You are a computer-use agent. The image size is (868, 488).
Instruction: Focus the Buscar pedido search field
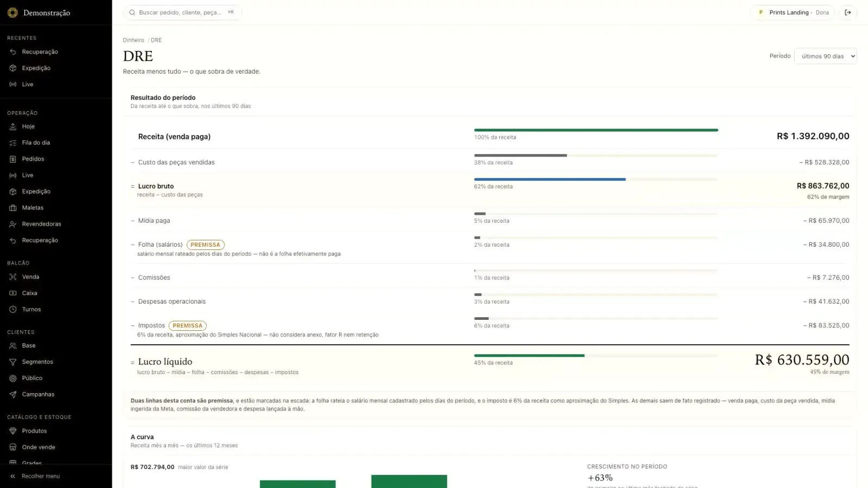pyautogui.click(x=182, y=12)
